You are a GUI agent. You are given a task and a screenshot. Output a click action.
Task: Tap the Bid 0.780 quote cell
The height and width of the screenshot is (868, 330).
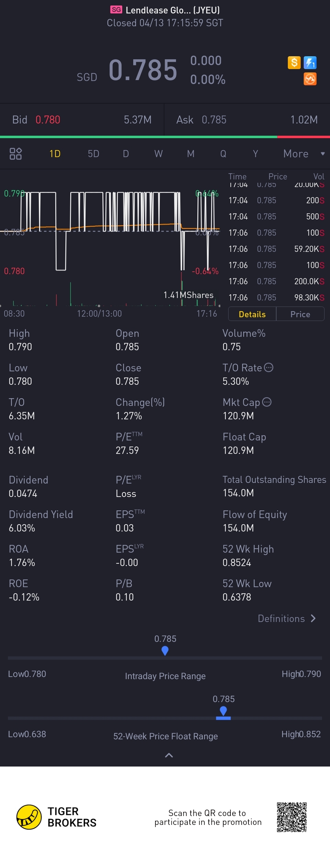[x=82, y=120]
